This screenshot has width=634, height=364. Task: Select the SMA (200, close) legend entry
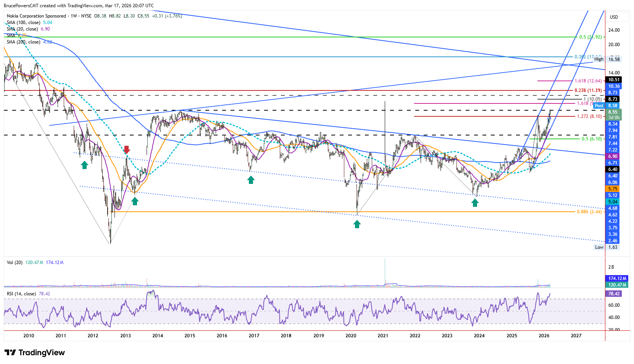pos(24,42)
